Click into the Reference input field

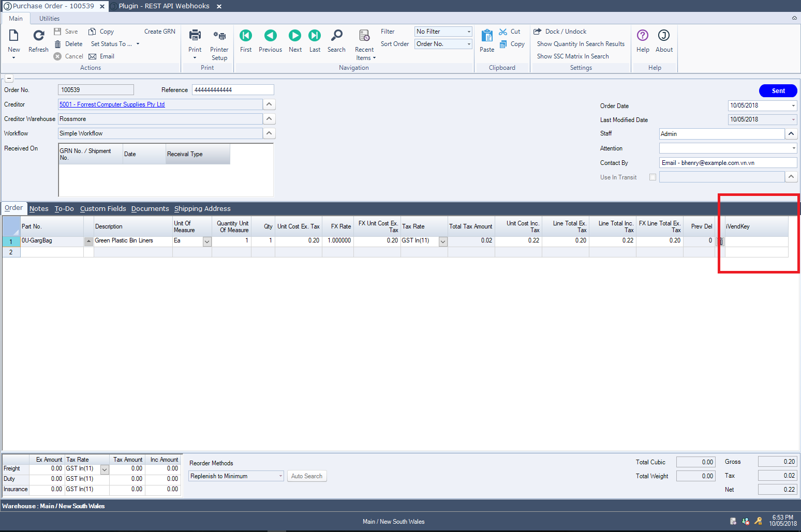pyautogui.click(x=233, y=90)
